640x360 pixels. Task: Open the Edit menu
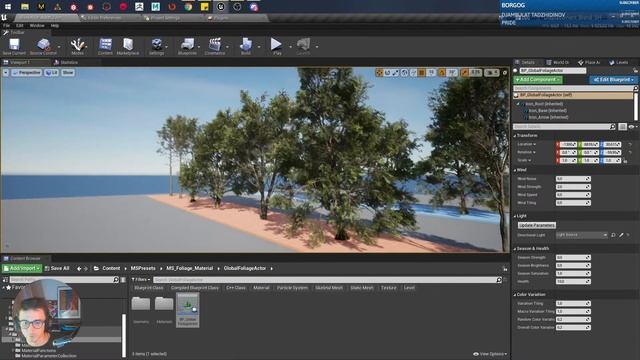[20, 25]
